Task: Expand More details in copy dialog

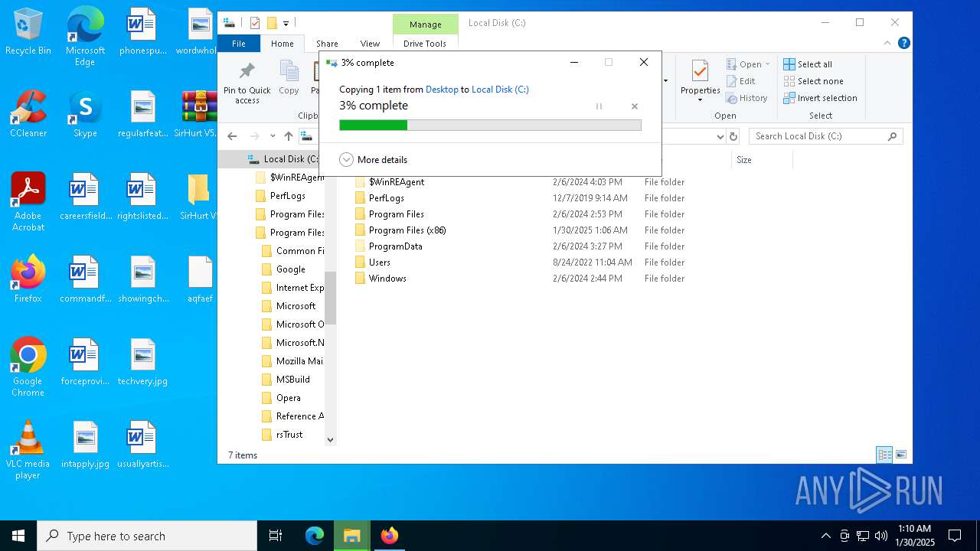Action: 374,160
